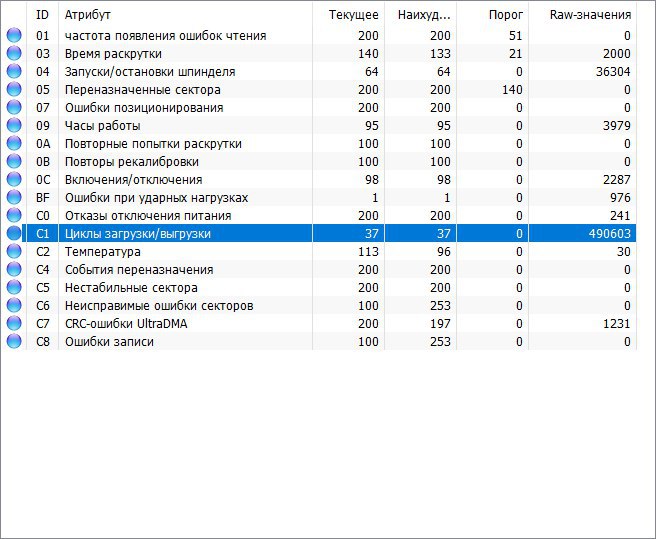Select row 'частота появления ошибок чтения'

pos(166,36)
